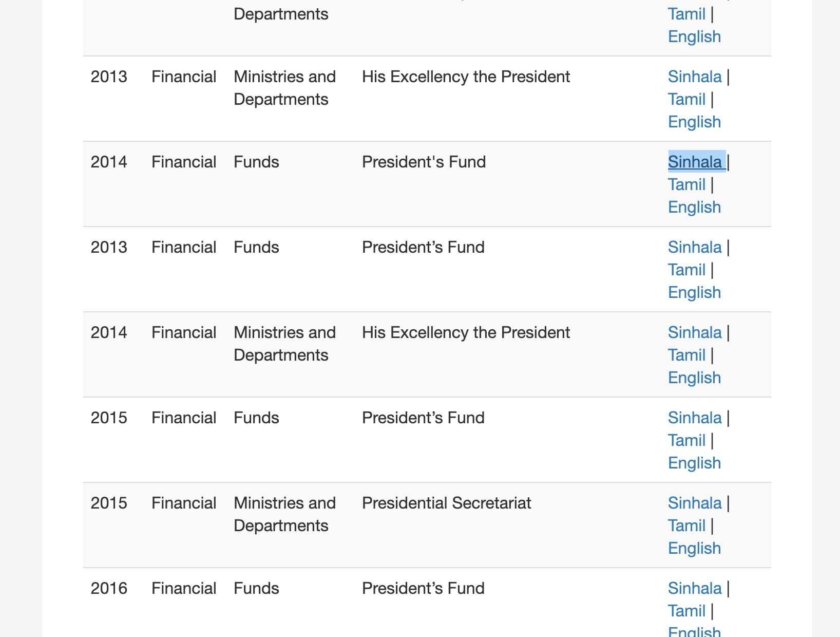Viewport: 840px width, 637px height.
Task: Open English link for 2013 His Excellency the President
Action: 694,122
